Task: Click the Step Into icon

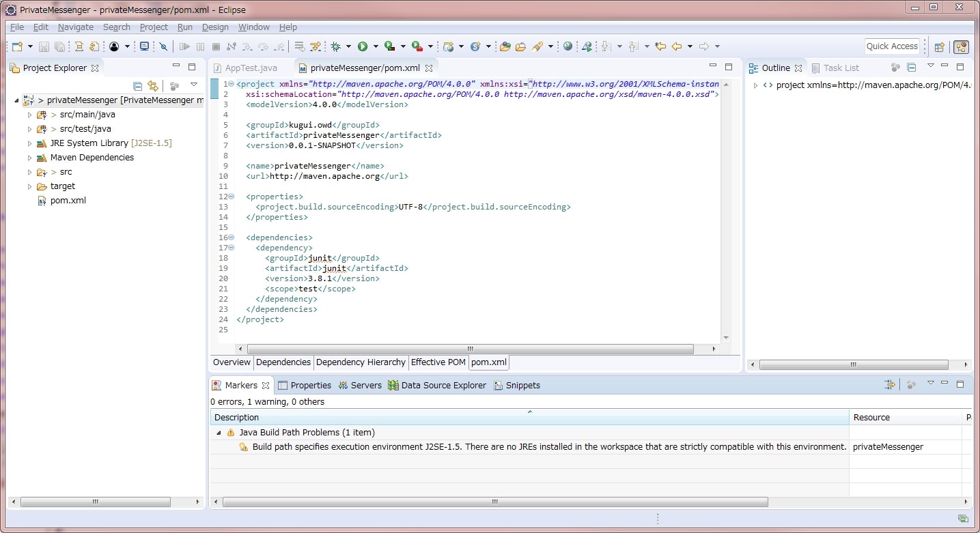Action: (x=247, y=46)
